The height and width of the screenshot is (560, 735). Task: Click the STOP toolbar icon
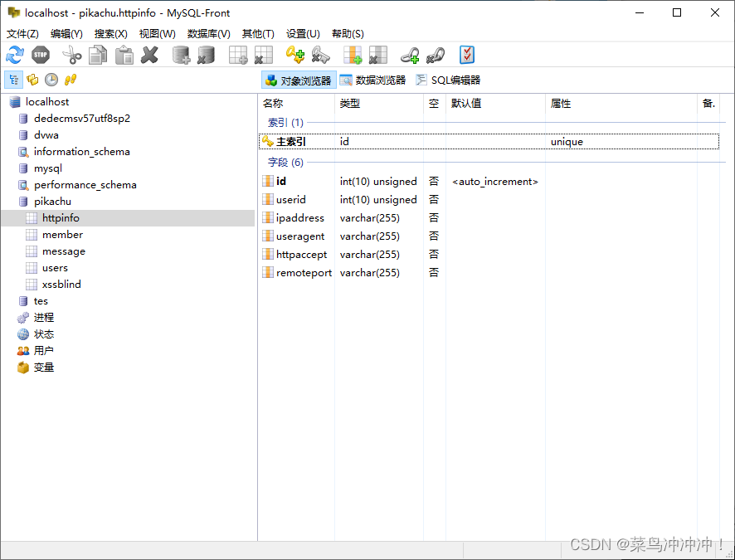click(41, 55)
